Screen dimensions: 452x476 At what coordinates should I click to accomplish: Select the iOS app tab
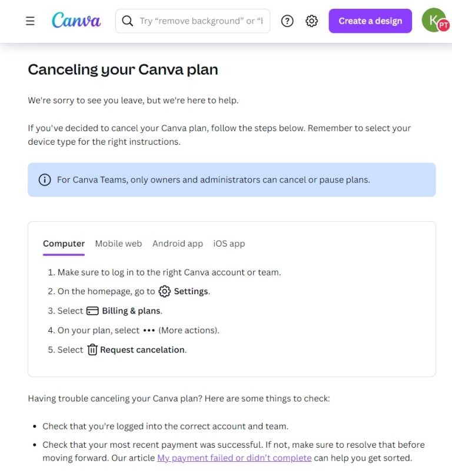[x=229, y=244]
